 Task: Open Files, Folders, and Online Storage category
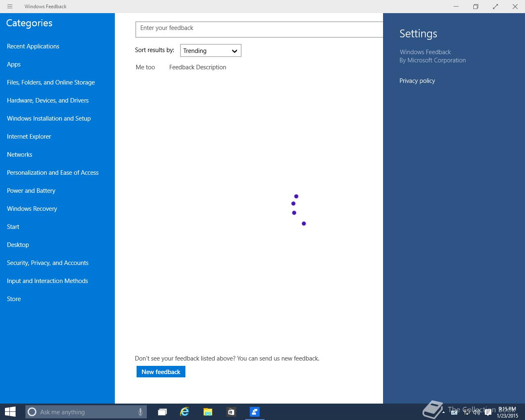click(51, 82)
